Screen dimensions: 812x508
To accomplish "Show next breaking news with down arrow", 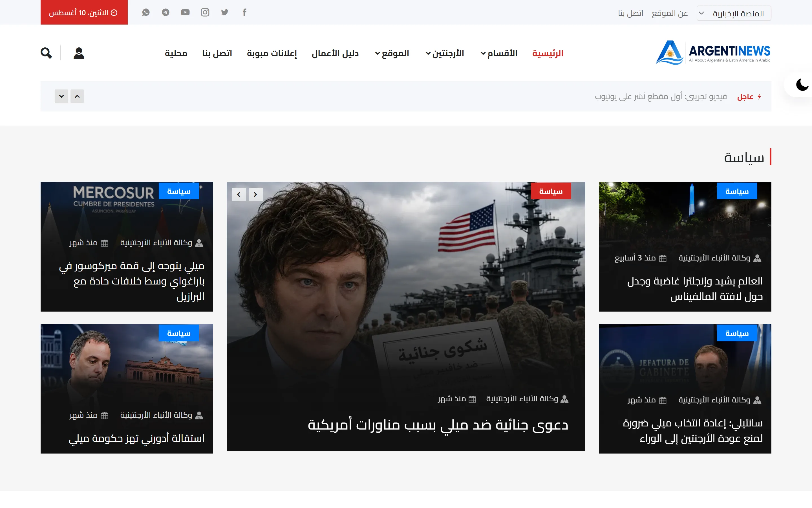I will (x=61, y=97).
